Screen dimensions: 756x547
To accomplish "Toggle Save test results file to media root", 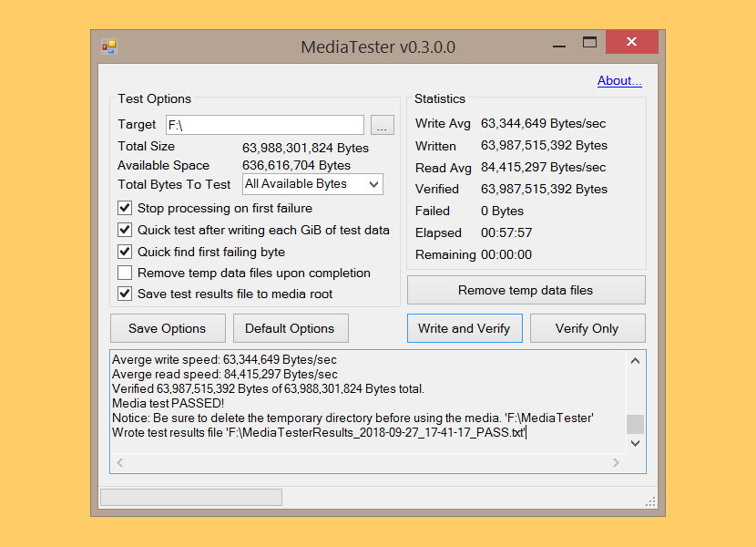I will click(x=124, y=294).
